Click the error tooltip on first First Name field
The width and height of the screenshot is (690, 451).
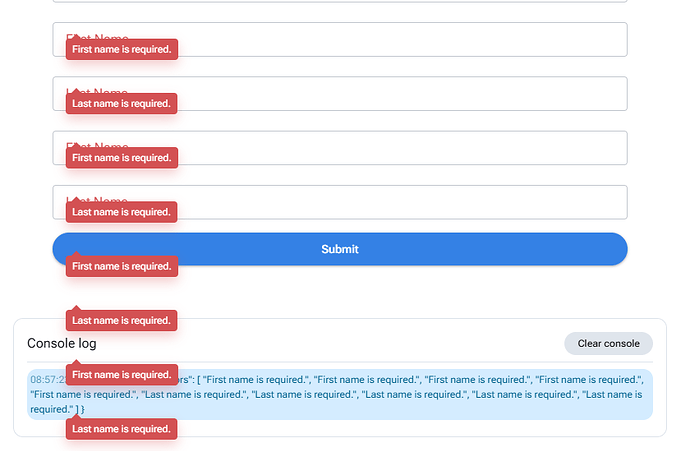pyautogui.click(x=121, y=49)
